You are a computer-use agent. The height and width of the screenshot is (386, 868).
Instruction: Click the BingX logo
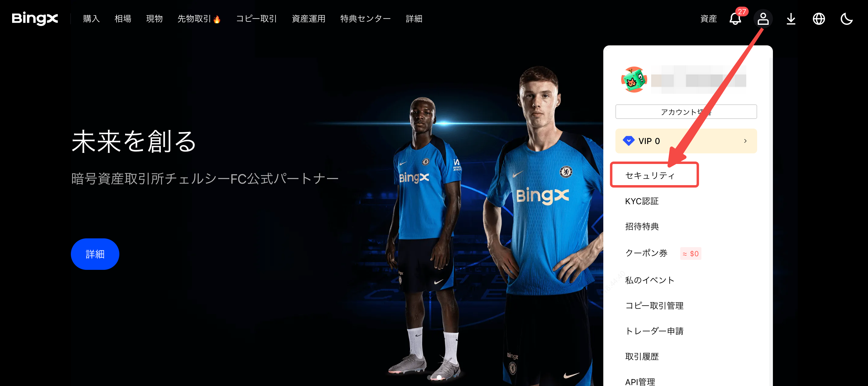pyautogui.click(x=35, y=18)
